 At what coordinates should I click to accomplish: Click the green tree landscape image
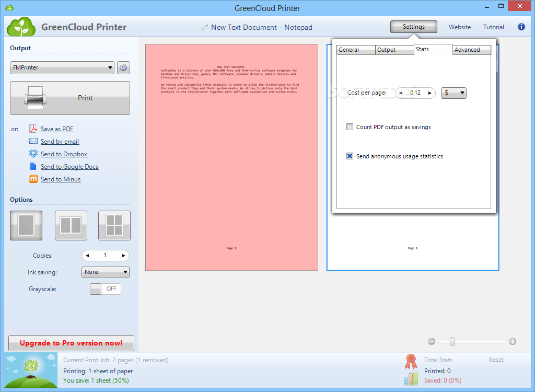(x=31, y=370)
